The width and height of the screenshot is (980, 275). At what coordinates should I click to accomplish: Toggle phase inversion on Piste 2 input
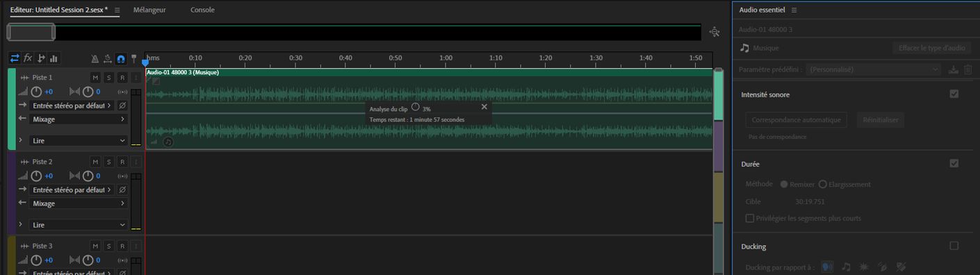(x=122, y=190)
